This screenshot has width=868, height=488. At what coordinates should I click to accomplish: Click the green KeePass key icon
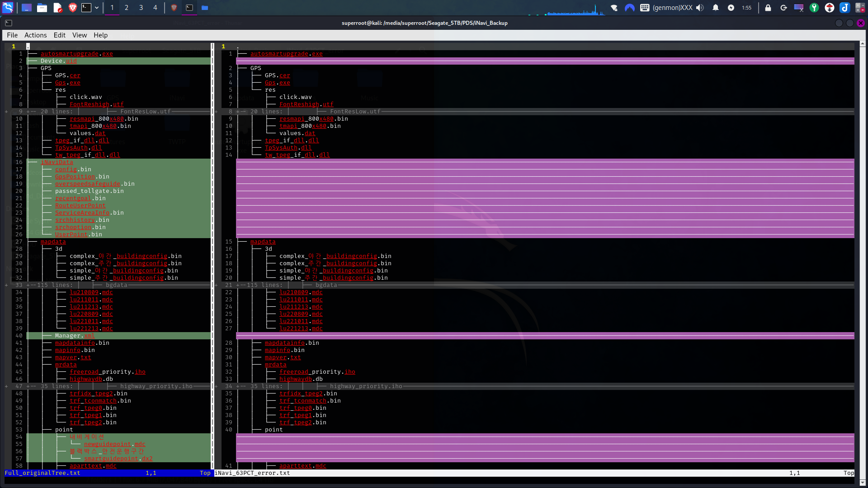pyautogui.click(x=814, y=8)
